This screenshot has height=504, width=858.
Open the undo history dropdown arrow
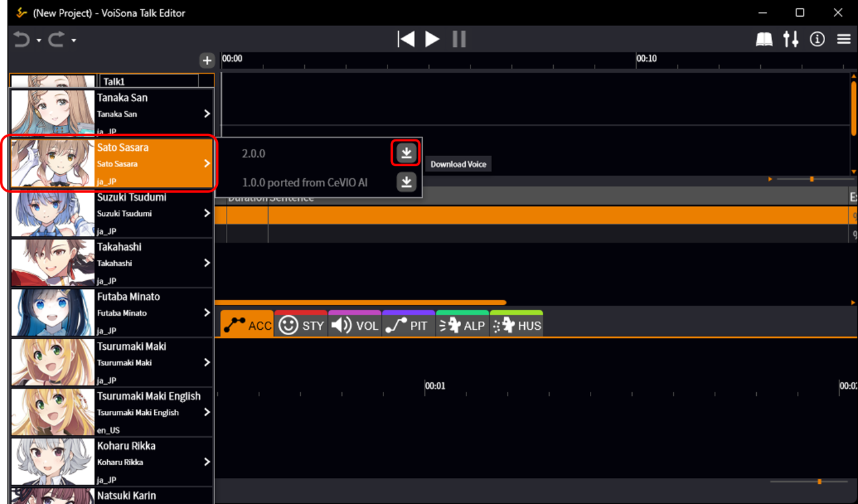coord(39,41)
